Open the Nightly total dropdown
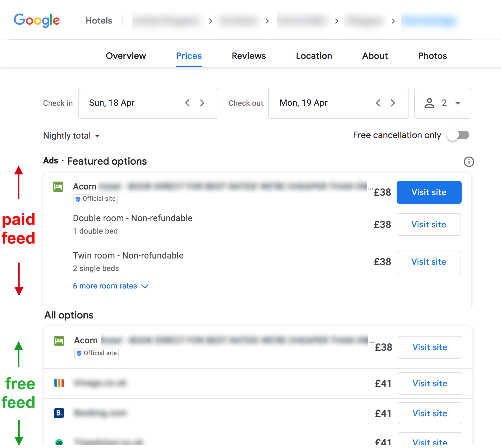Viewport: 501px width, 448px height. 72,135
